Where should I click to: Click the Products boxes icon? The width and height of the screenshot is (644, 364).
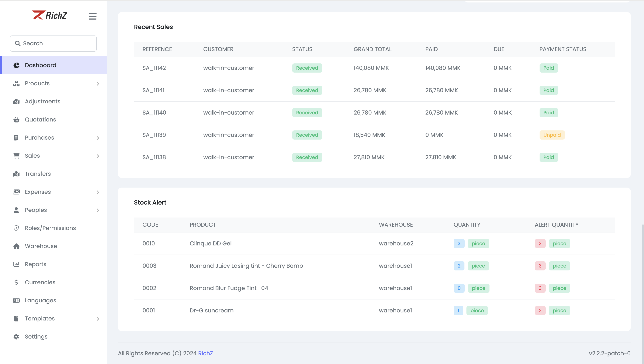[x=16, y=84]
